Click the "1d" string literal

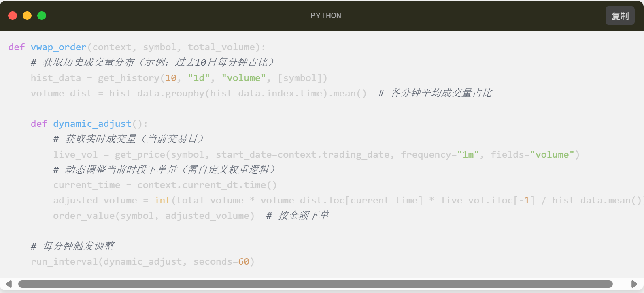click(x=199, y=78)
